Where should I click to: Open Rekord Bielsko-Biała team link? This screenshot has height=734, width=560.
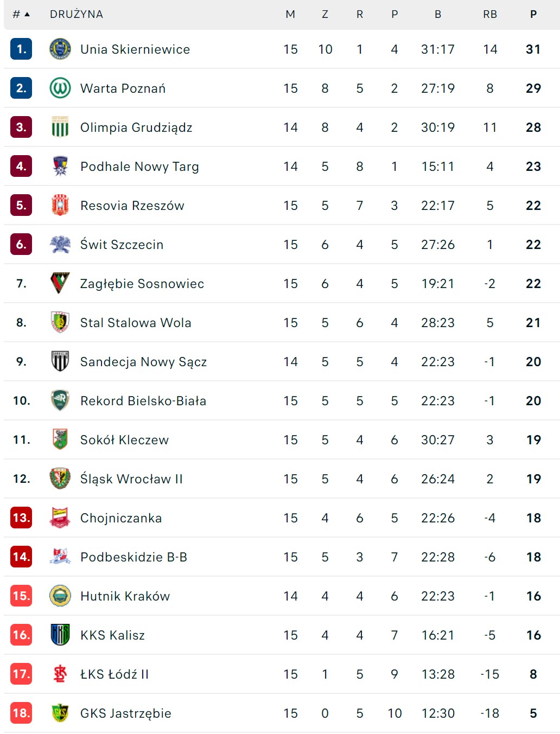click(143, 401)
